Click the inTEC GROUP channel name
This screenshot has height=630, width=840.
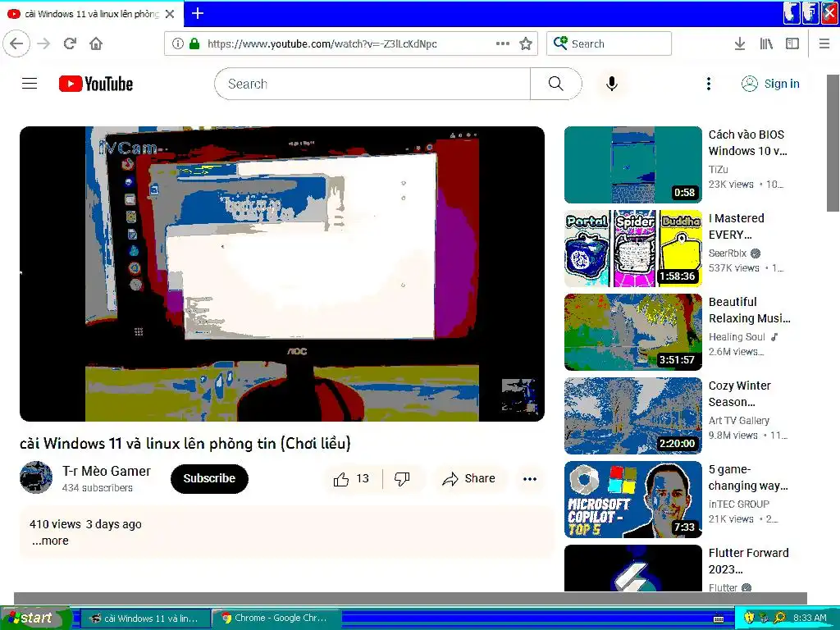point(739,504)
